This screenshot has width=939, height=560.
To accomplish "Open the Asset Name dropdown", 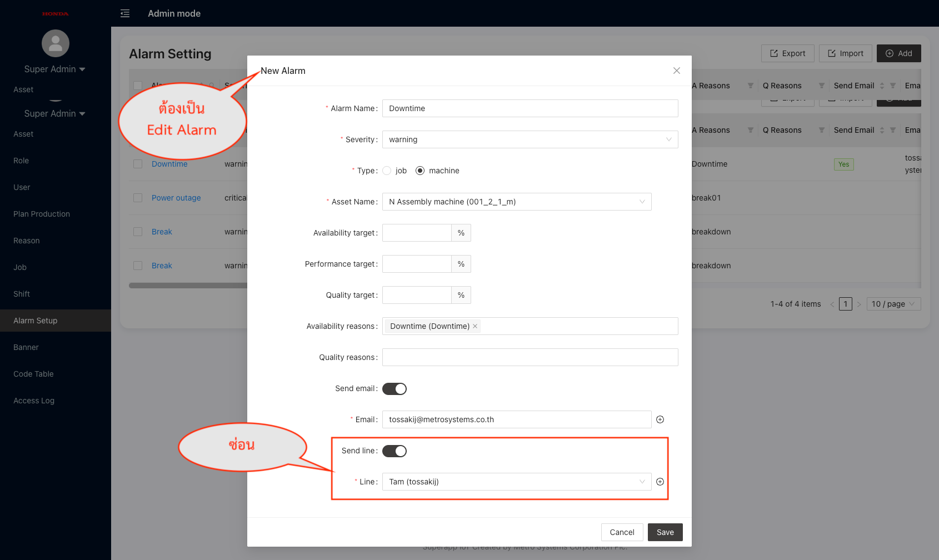I will [x=517, y=202].
